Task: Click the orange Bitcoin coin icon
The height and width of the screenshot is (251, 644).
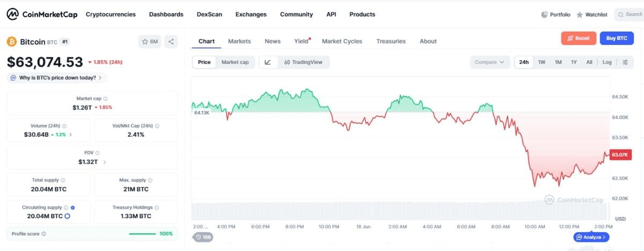Action: [12, 41]
